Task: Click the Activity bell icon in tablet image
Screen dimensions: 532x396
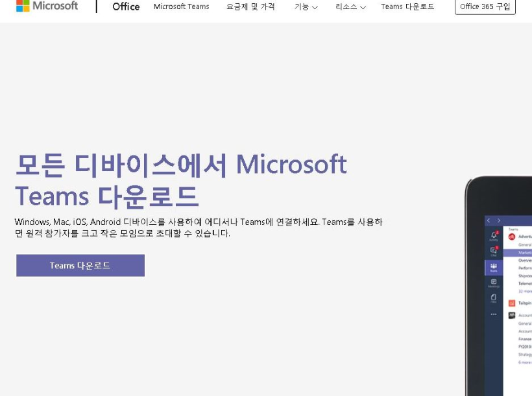Action: point(494,236)
